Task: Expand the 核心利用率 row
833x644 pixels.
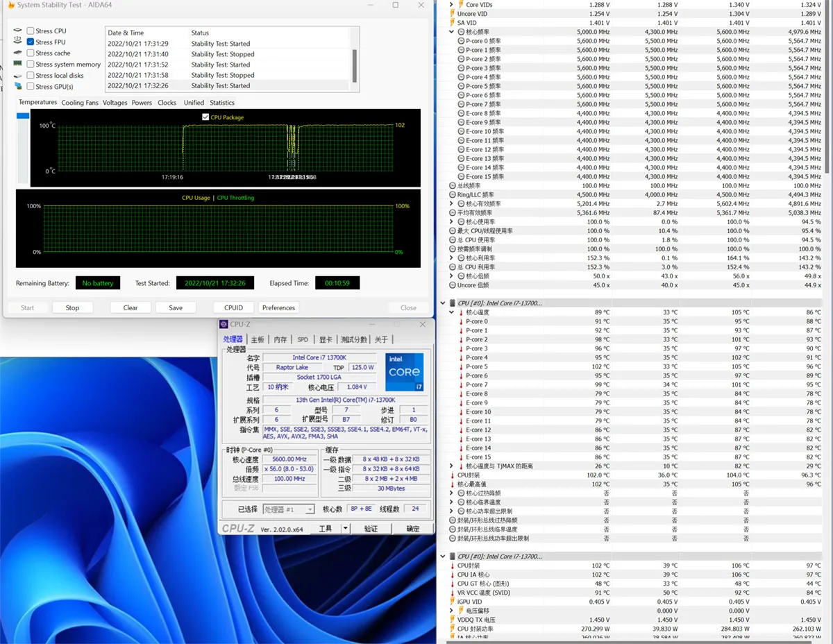Action: pyautogui.click(x=452, y=258)
